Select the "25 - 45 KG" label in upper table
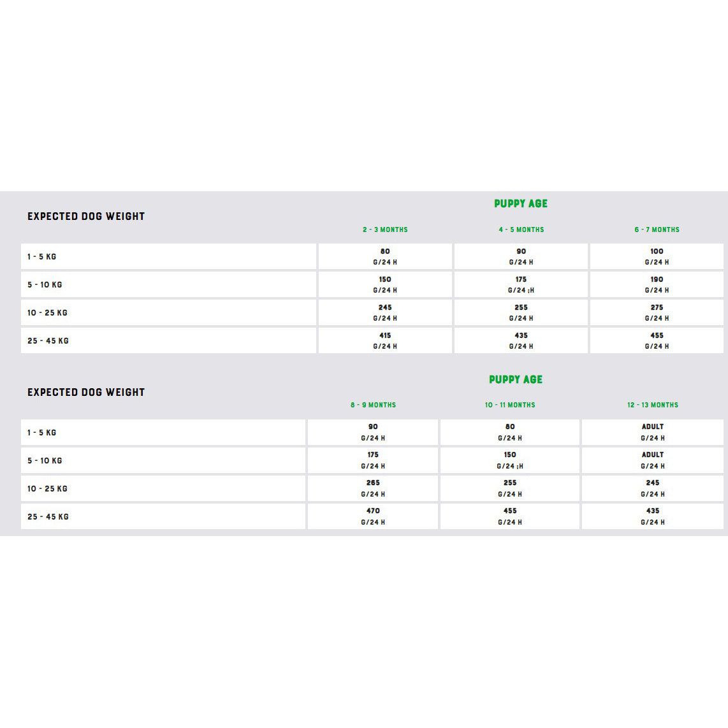This screenshot has height=728, width=728. pos(48,341)
